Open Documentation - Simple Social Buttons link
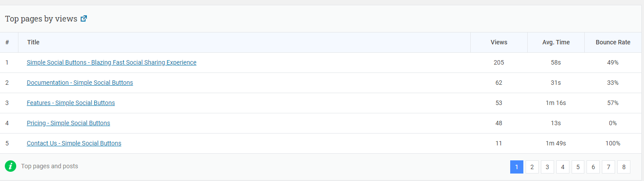The height and width of the screenshot is (181, 644). 80,83
